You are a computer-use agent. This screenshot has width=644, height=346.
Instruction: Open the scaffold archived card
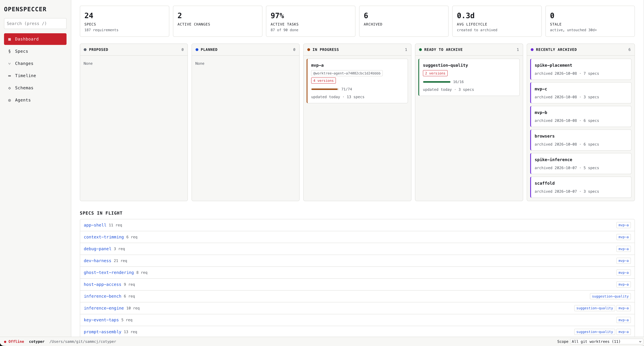581,187
